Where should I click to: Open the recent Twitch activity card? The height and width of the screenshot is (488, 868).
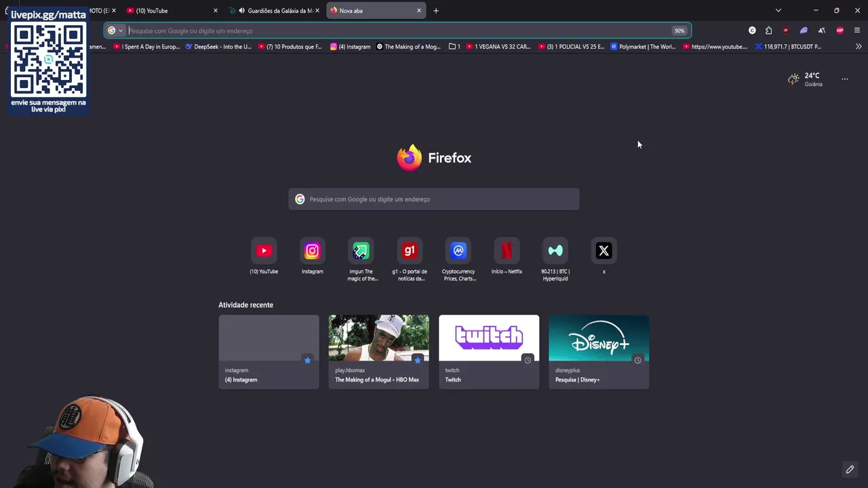[x=489, y=352]
